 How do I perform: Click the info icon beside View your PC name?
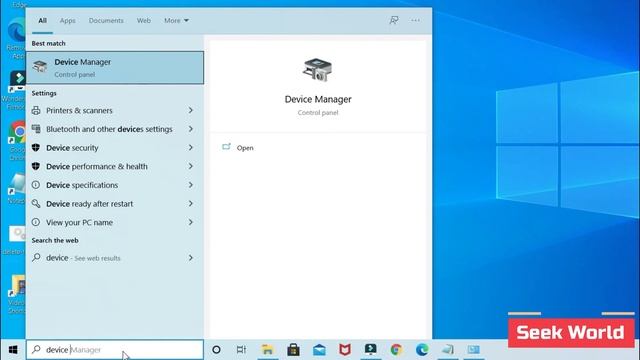coord(36,222)
